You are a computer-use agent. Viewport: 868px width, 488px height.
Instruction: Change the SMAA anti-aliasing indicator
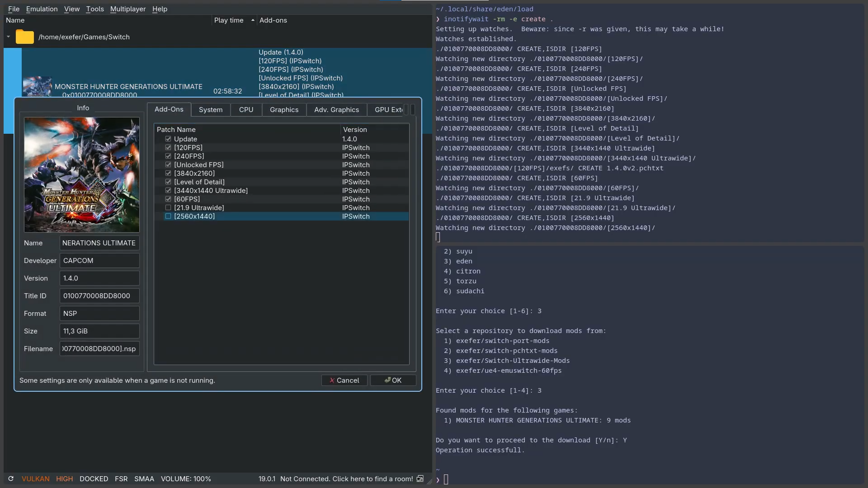coord(144,479)
